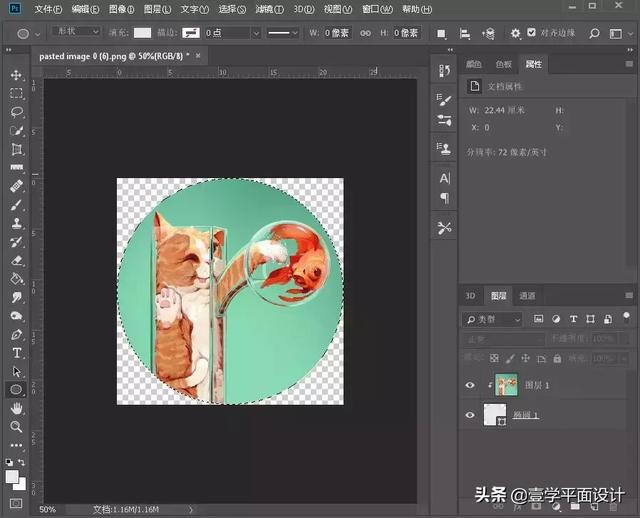This screenshot has height=518, width=640.
Task: Click the stroke color swatch in options bar
Action: coord(191,33)
